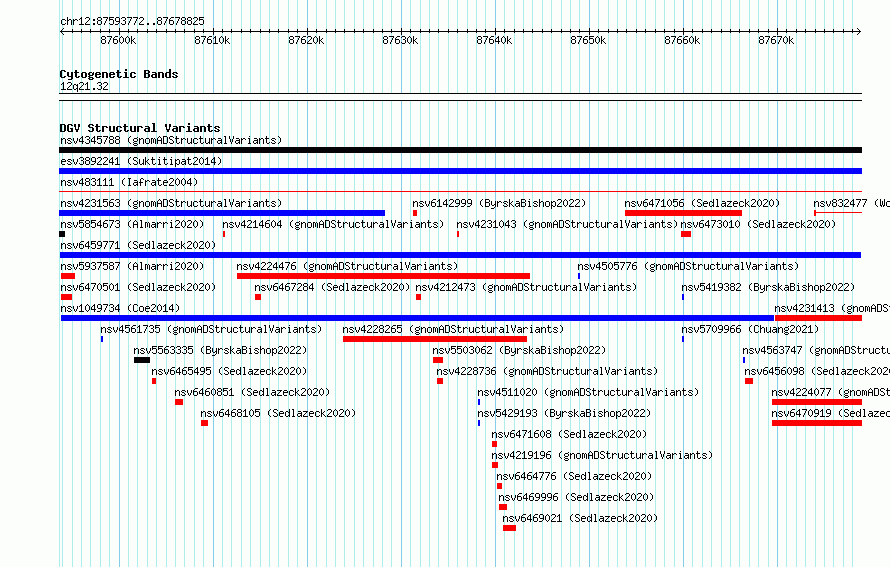Click nsv4212473 gnomADStructuralVariants label
890x567 pixels.
click(526, 287)
